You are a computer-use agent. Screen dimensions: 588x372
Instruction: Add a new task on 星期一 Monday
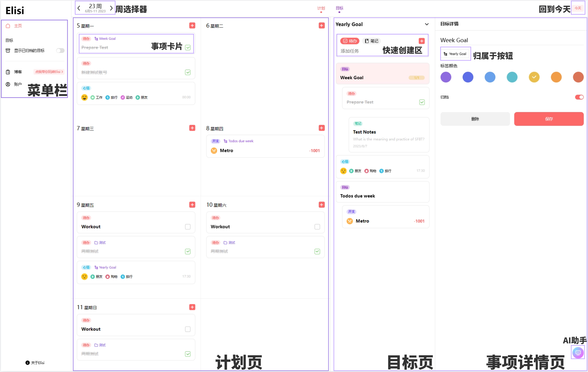pyautogui.click(x=192, y=25)
